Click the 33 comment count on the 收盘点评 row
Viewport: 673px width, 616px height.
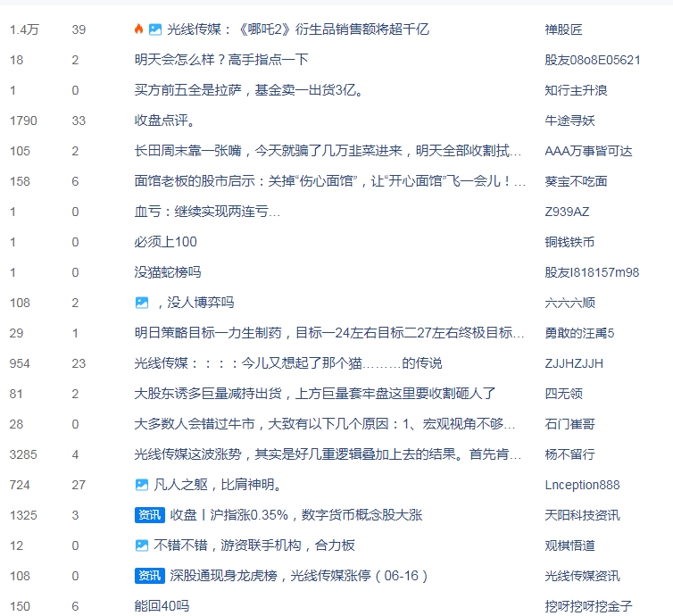pos(79,121)
